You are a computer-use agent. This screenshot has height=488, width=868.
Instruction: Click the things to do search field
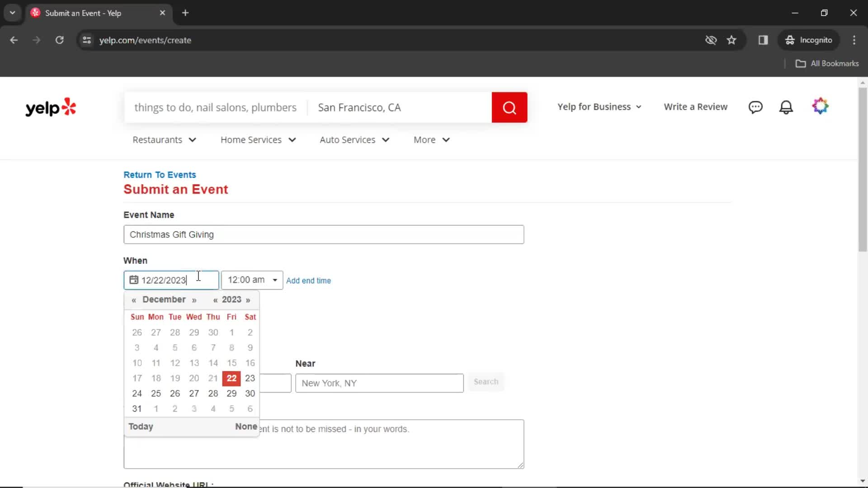pos(215,108)
